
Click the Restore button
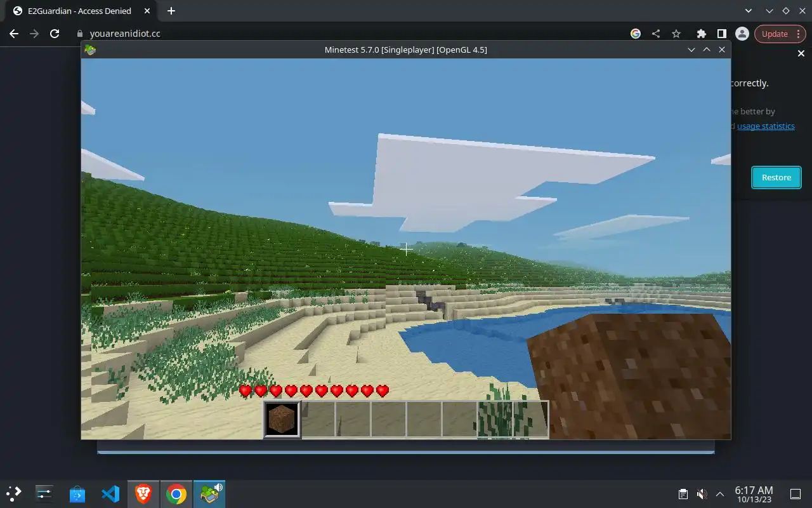tap(776, 177)
